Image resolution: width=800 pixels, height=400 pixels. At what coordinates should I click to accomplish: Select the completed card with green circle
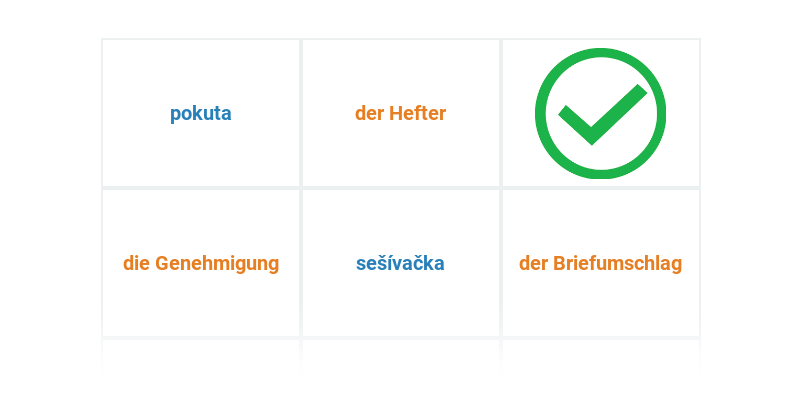pyautogui.click(x=601, y=113)
